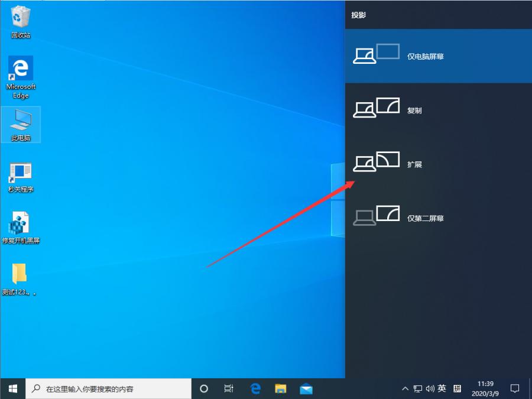Switch input language via the 英 indicator

[x=442, y=388]
